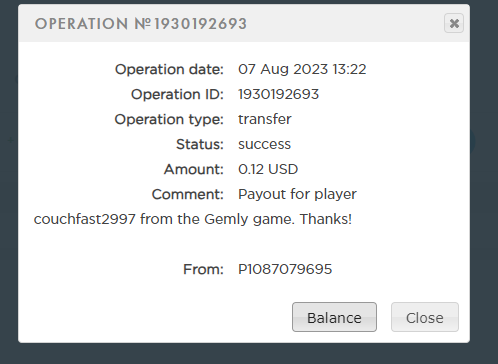Click the Operation type label
This screenshot has width=498, height=364.
[x=169, y=119]
